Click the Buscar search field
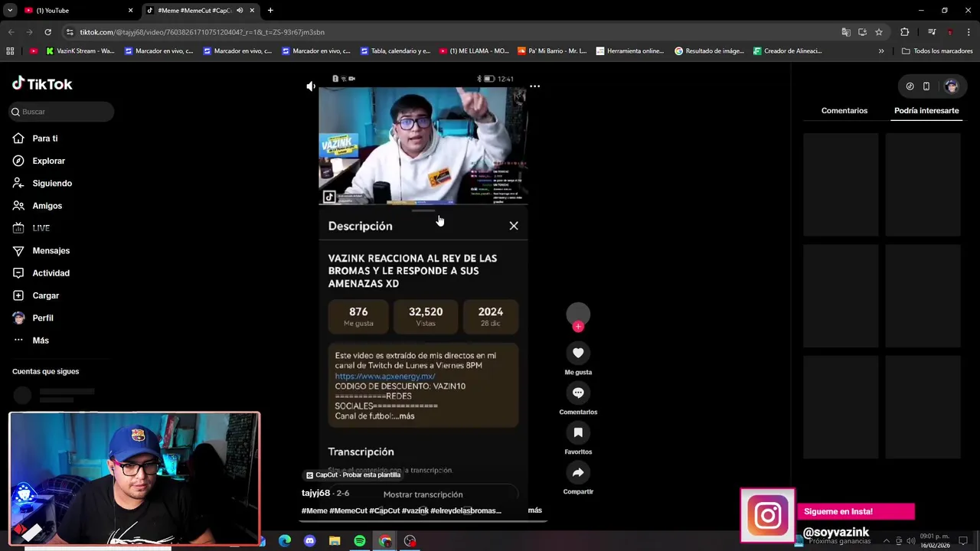This screenshot has height=551, width=980. (x=61, y=112)
